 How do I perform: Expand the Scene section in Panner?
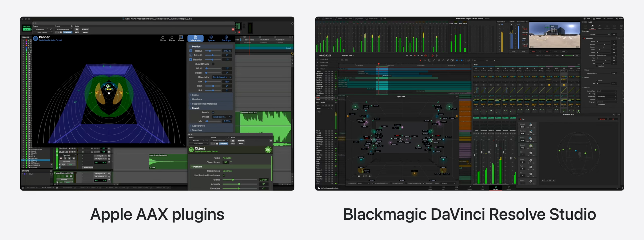195,95
